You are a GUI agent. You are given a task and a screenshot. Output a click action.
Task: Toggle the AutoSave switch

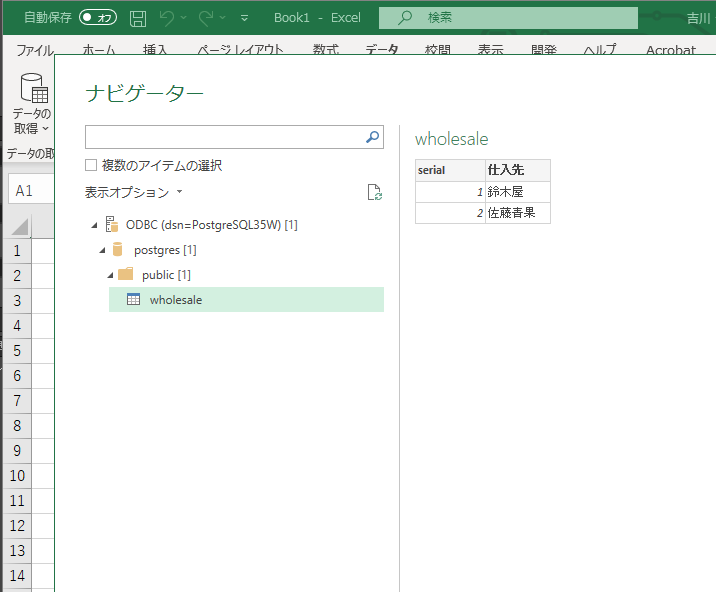pyautogui.click(x=98, y=18)
